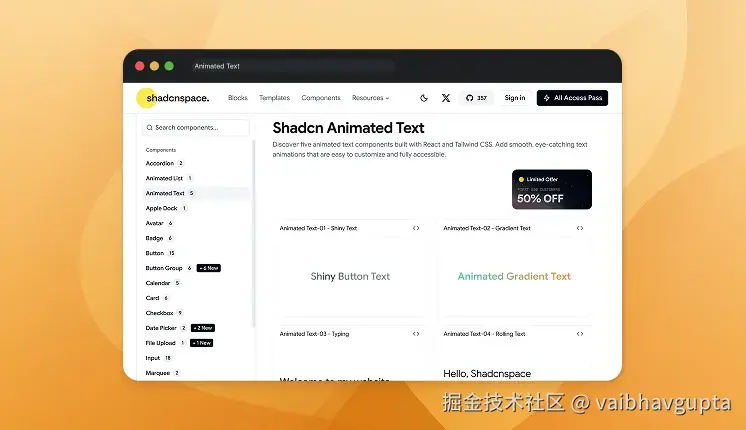The width and height of the screenshot is (746, 430).
Task: Open the Components menu item
Action: pos(321,98)
